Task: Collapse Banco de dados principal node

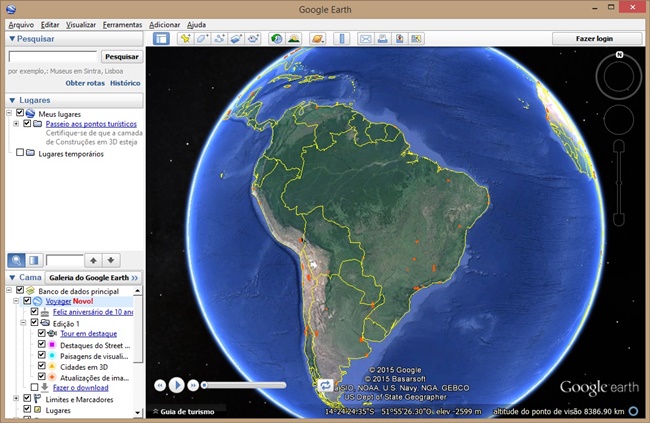Action: click(x=9, y=290)
